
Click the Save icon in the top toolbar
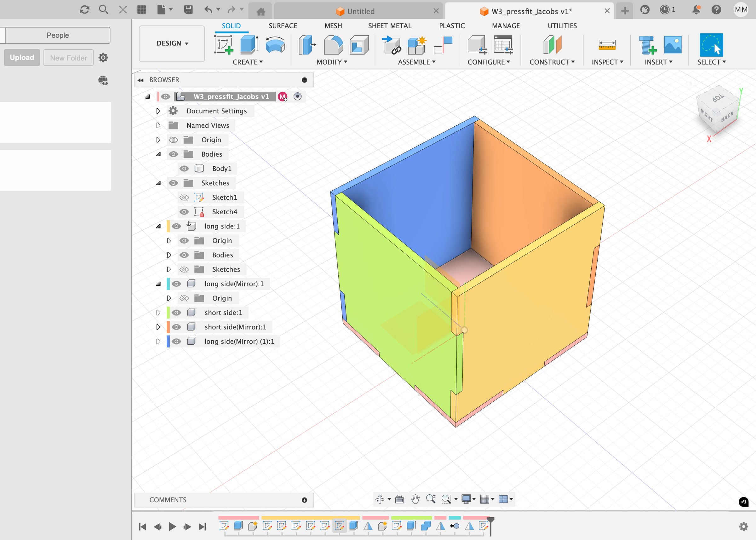pos(188,10)
